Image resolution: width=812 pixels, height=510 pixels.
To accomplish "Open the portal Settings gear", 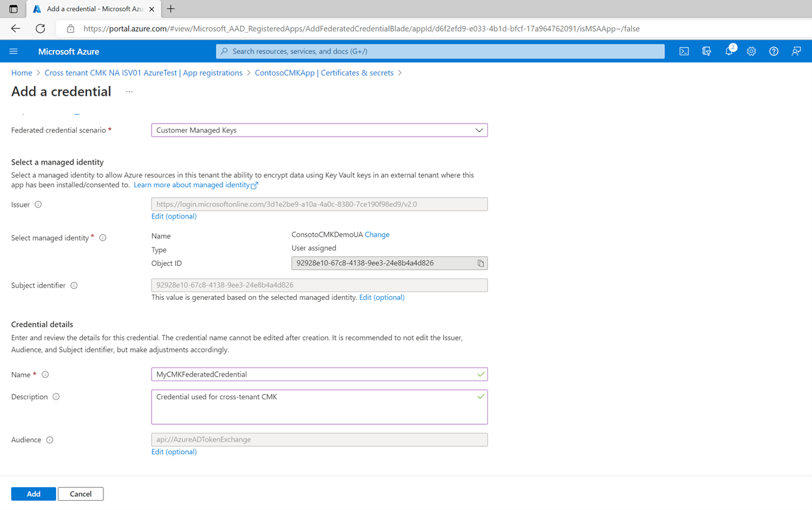I will click(x=751, y=51).
